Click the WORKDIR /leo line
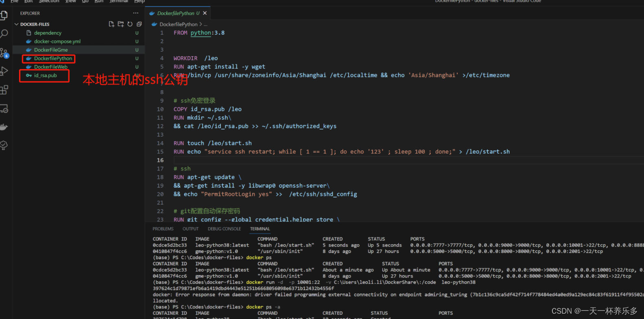The image size is (644, 319). click(x=196, y=59)
